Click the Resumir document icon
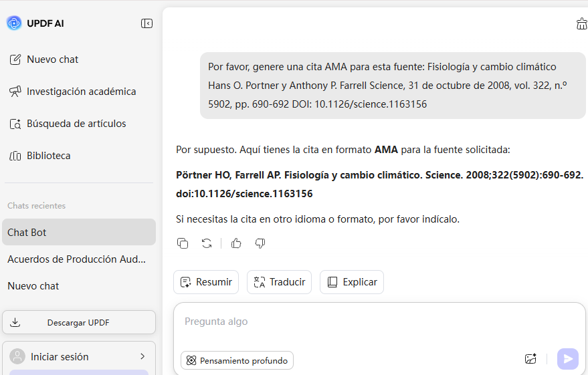Viewport: 588px width, 375px height. pyautogui.click(x=185, y=282)
